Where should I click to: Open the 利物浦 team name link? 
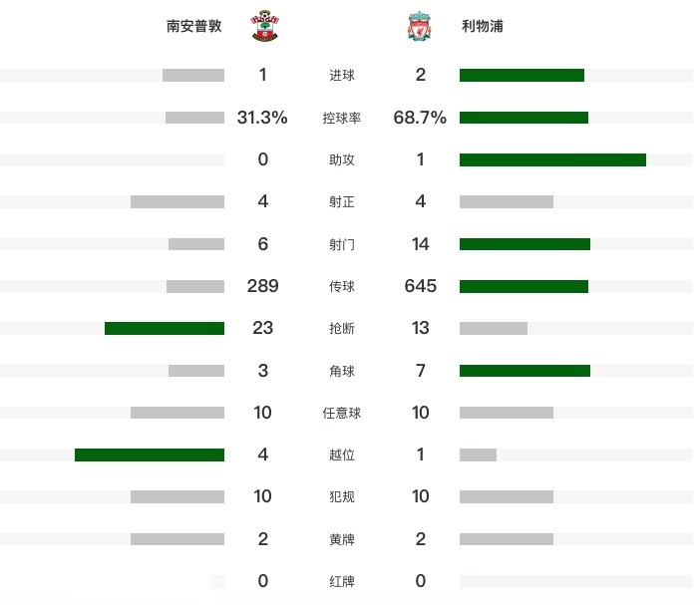point(483,26)
